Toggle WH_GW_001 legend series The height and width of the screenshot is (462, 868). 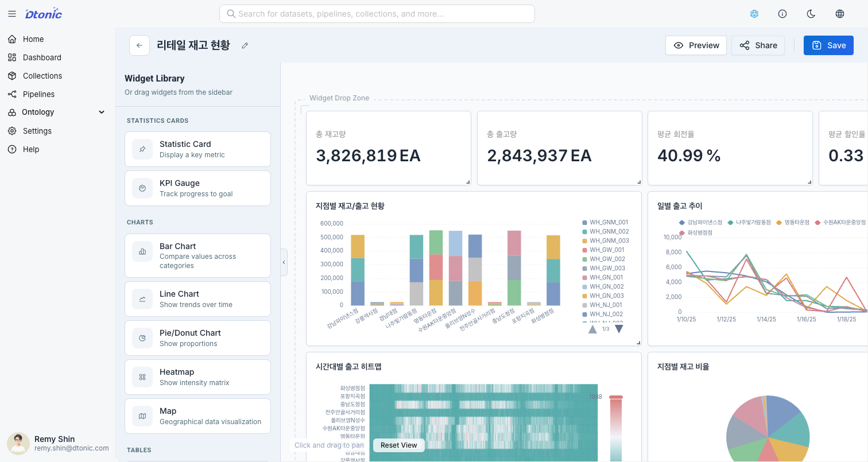tap(603, 250)
